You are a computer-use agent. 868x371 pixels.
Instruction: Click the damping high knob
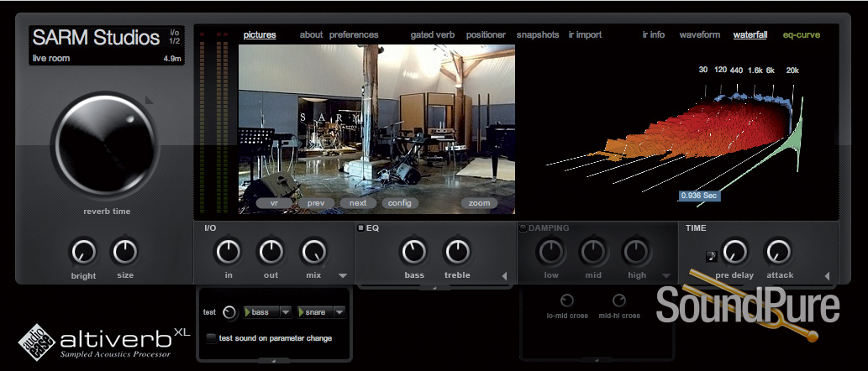click(636, 252)
